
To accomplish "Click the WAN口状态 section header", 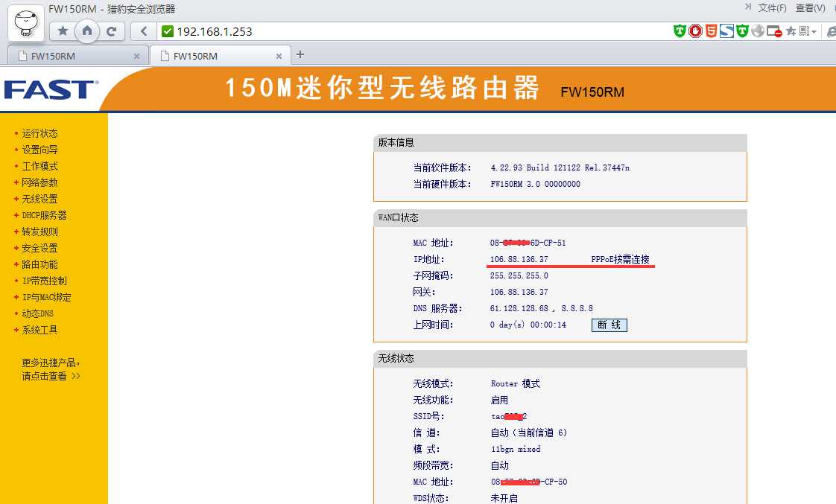I will pos(560,218).
